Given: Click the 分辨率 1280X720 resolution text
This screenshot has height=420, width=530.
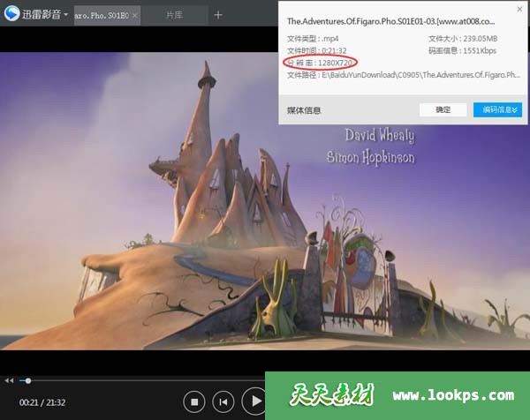Looking at the screenshot, I should (x=321, y=63).
